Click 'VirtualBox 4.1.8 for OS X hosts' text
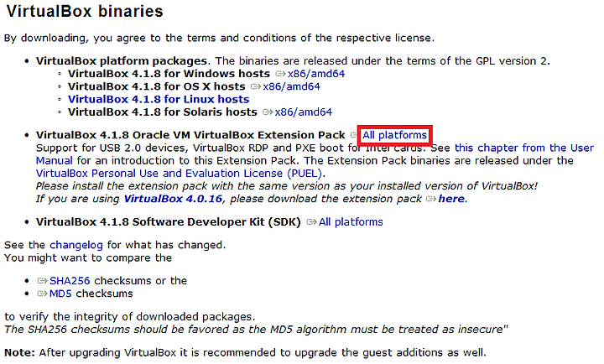This screenshot has width=604, height=364. click(156, 86)
